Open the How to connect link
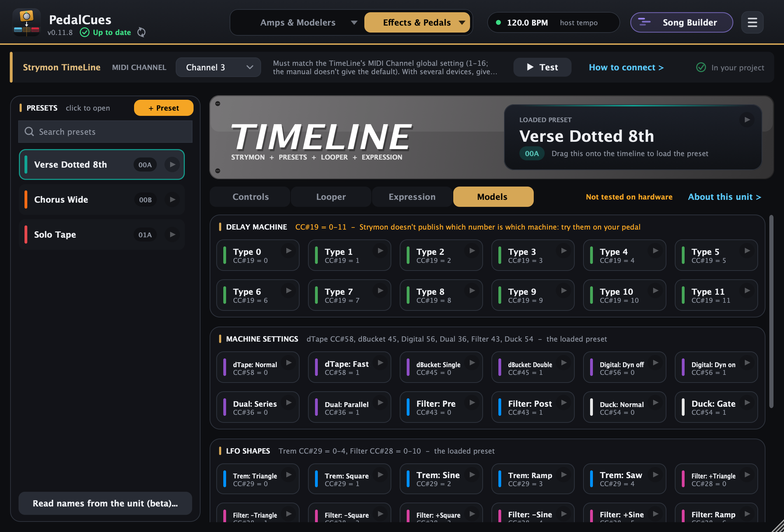Viewport: 784px width, 532px height. point(626,67)
